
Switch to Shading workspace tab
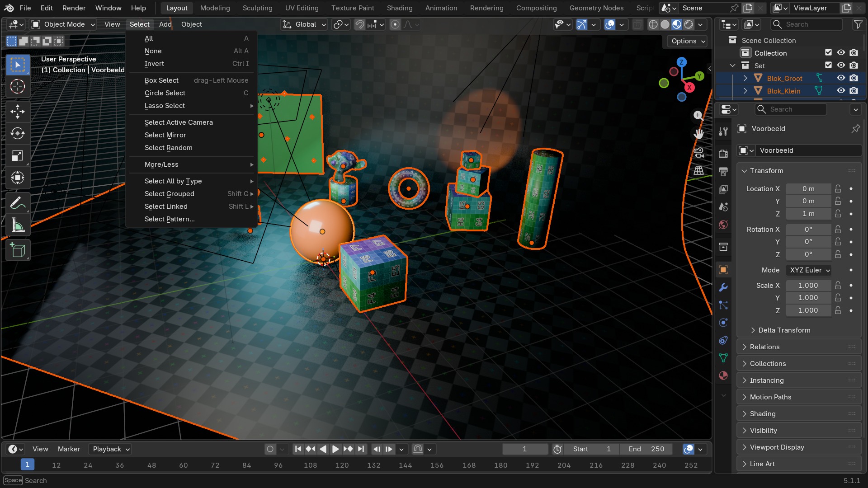point(399,8)
